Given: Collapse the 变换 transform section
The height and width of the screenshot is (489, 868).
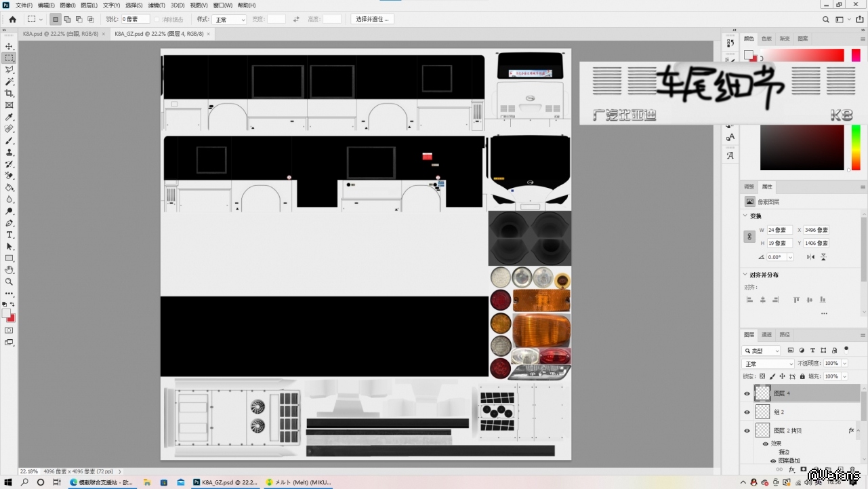Looking at the screenshot, I should [746, 216].
